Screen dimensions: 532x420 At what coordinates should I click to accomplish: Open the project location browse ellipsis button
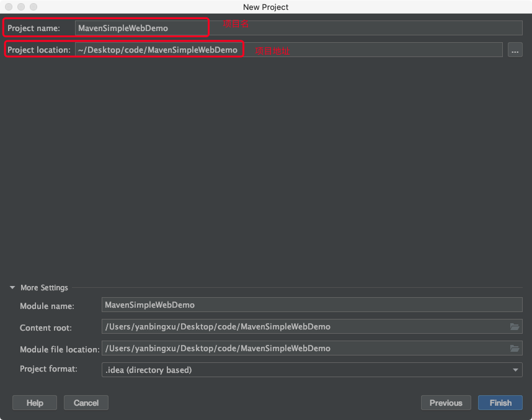click(x=515, y=50)
